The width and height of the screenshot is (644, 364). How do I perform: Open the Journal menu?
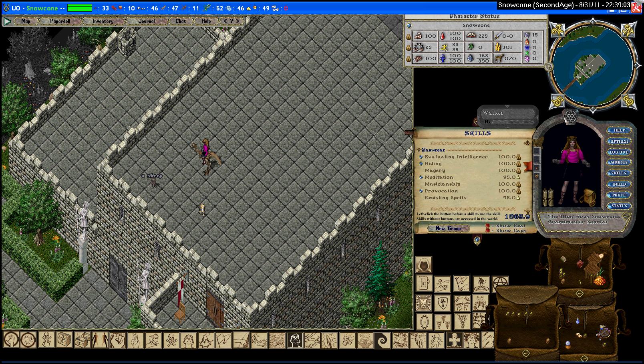(x=147, y=21)
